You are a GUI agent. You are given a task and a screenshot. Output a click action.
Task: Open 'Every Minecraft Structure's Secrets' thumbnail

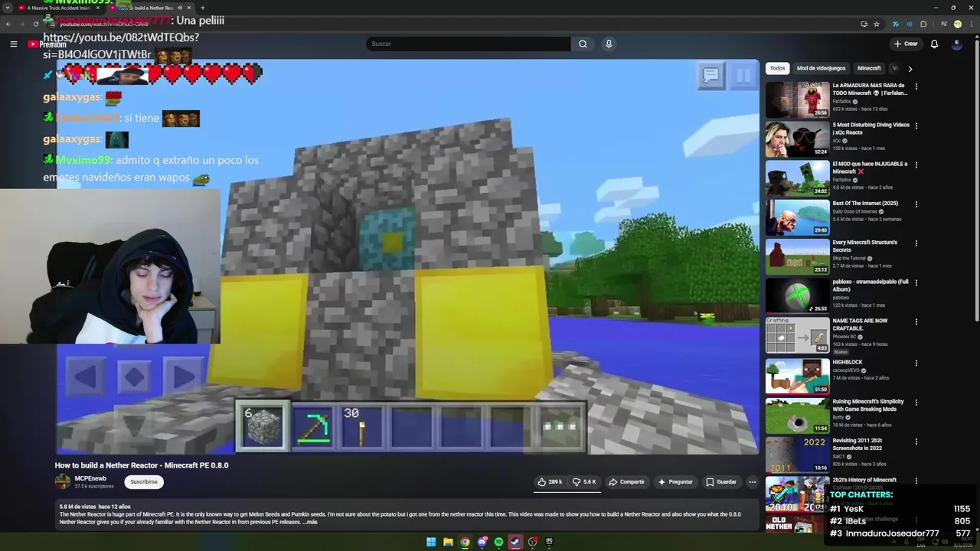pyautogui.click(x=797, y=256)
